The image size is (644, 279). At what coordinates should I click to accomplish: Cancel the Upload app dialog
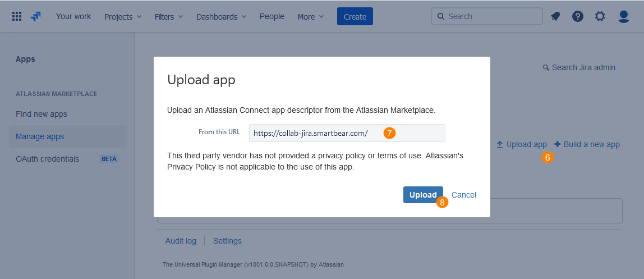point(464,195)
